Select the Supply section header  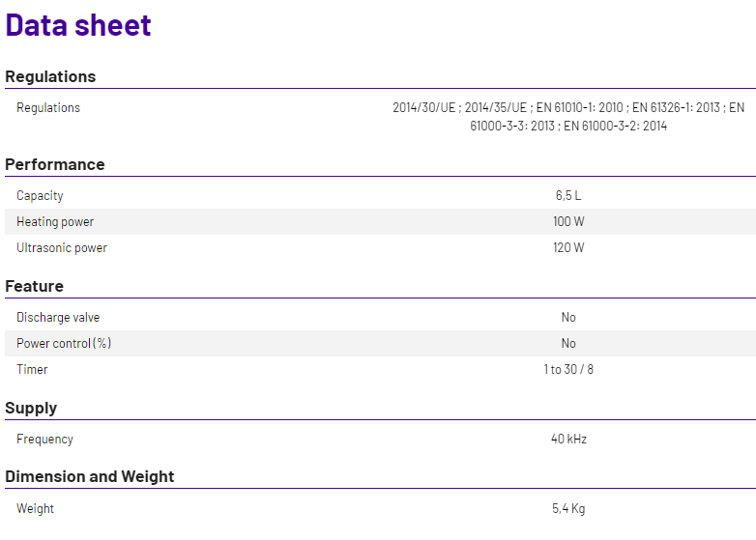point(31,408)
